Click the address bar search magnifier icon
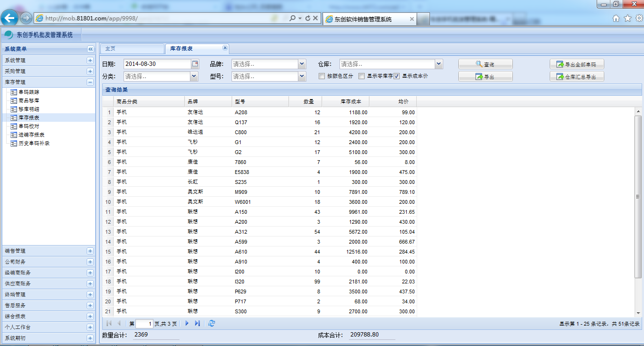 pyautogui.click(x=293, y=18)
